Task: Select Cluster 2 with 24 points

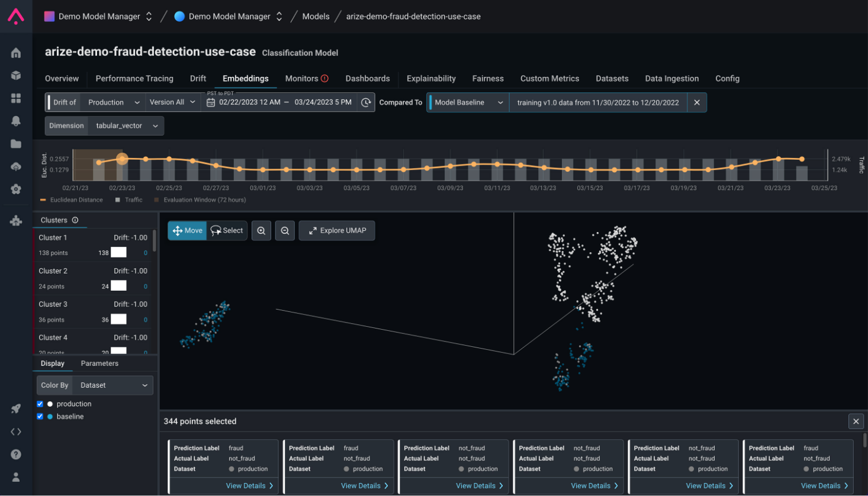Action: pos(93,278)
